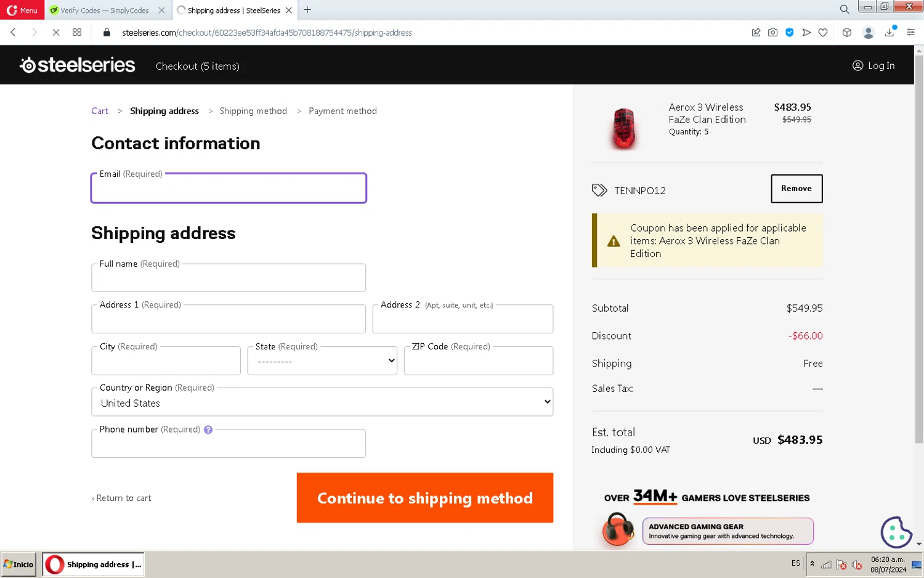The height and width of the screenshot is (578, 924).
Task: Open the Country or Region dropdown
Action: coord(322,402)
